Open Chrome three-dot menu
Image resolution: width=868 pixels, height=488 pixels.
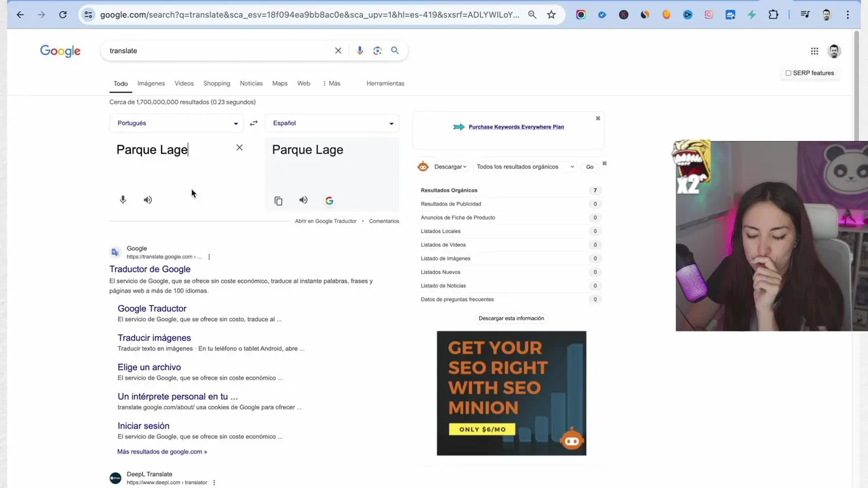click(x=848, y=14)
